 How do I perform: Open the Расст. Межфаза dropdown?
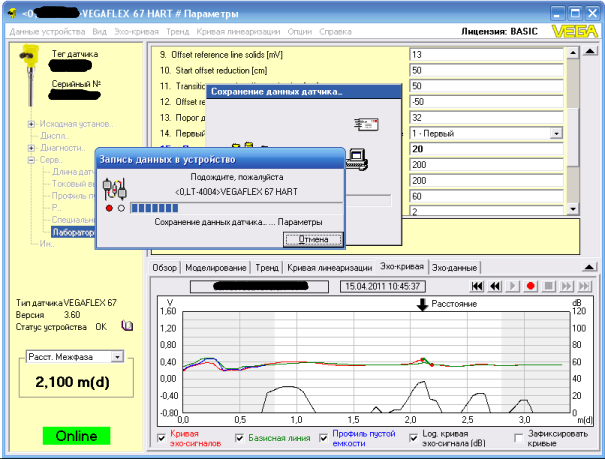[117, 357]
